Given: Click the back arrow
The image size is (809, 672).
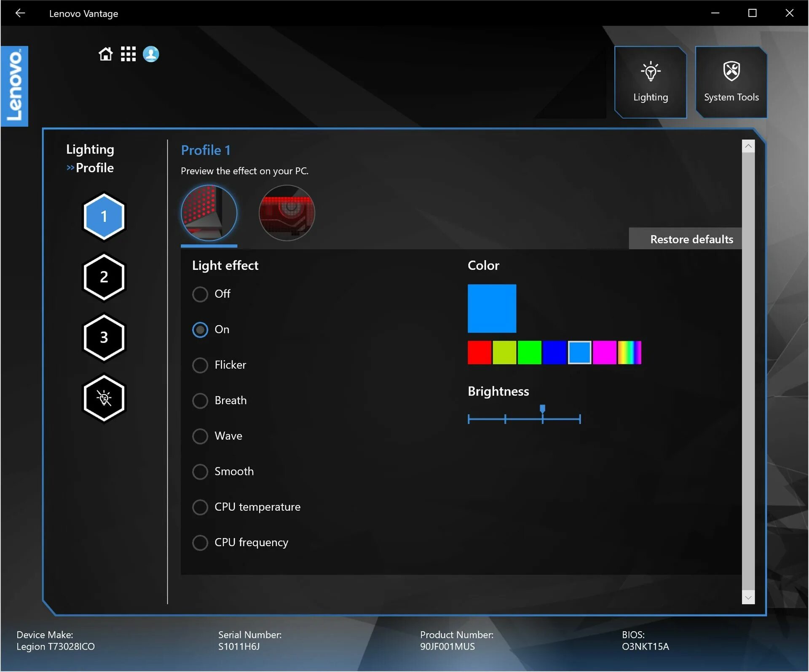Looking at the screenshot, I should click(20, 13).
